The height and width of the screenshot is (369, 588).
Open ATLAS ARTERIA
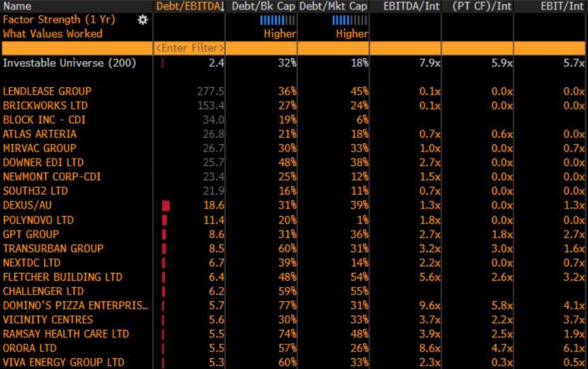(40, 134)
